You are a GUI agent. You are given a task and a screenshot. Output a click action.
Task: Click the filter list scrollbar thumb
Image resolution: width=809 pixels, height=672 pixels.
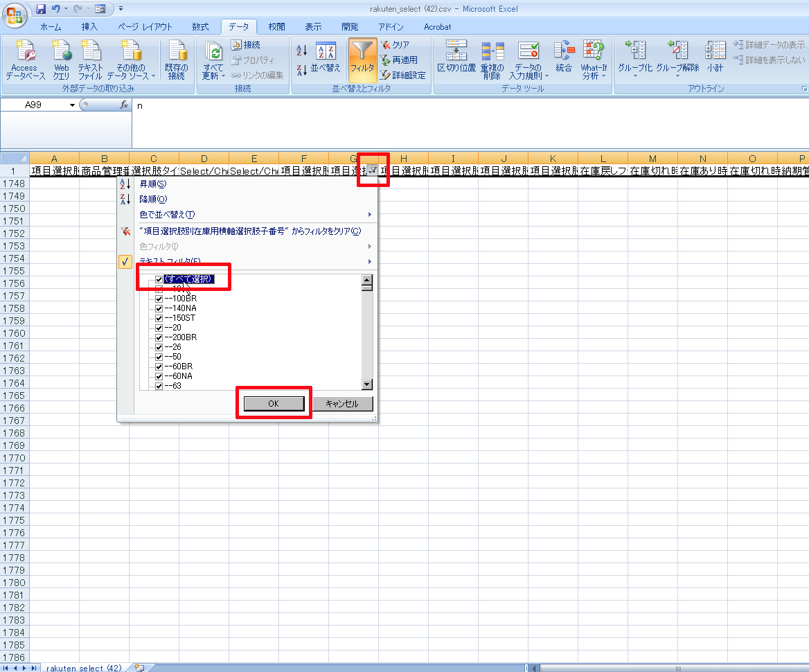point(367,288)
